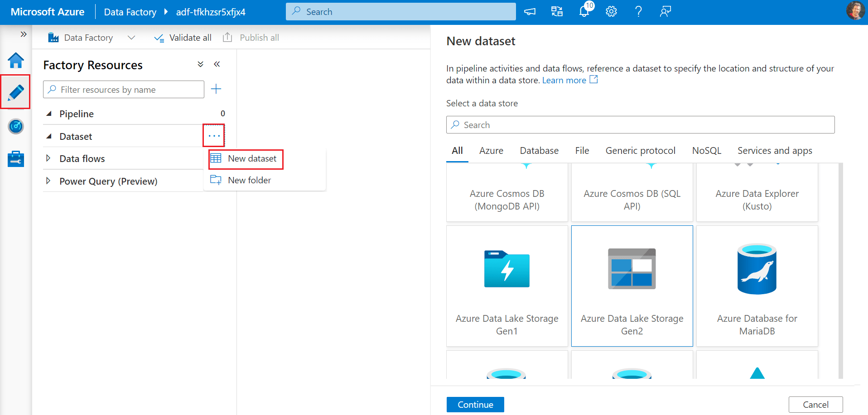Open the Data Factory dropdown
The width and height of the screenshot is (868, 415).
tap(131, 38)
